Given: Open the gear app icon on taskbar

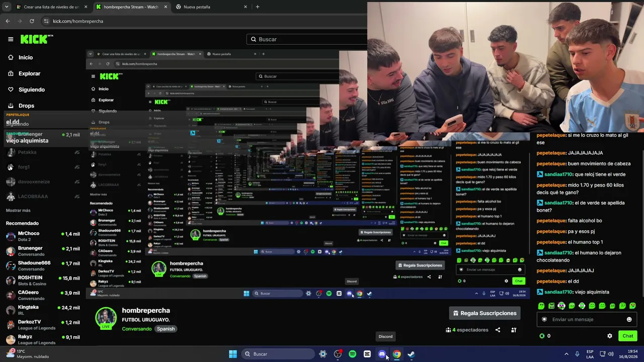Looking at the screenshot, I should pyautogui.click(x=323, y=354).
